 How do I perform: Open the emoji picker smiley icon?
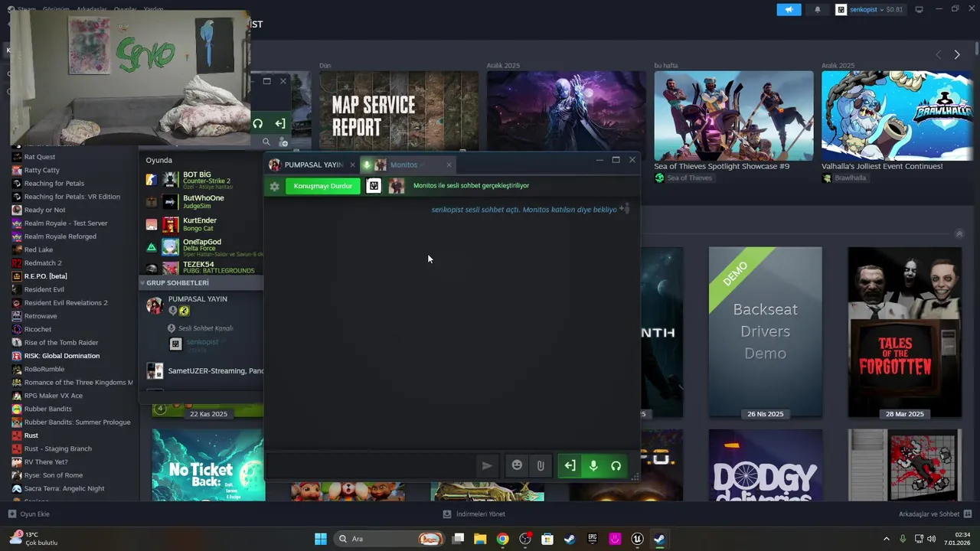click(x=517, y=465)
